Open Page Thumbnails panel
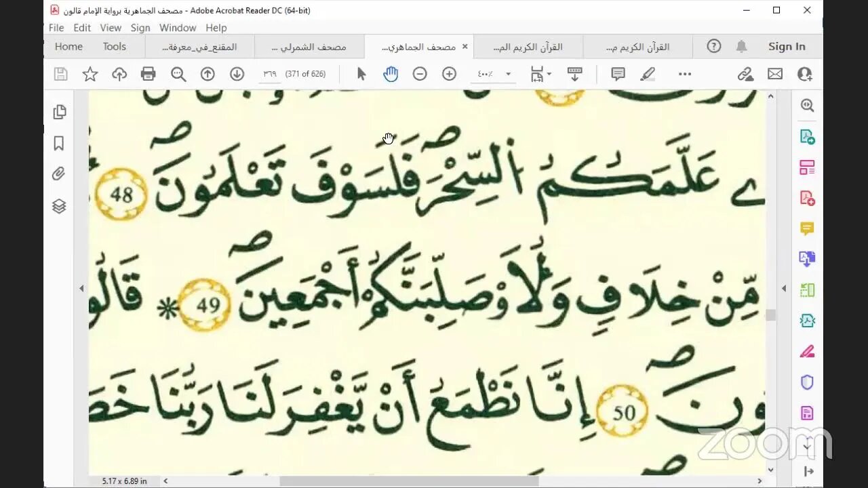The width and height of the screenshot is (868, 488). pyautogui.click(x=59, y=112)
